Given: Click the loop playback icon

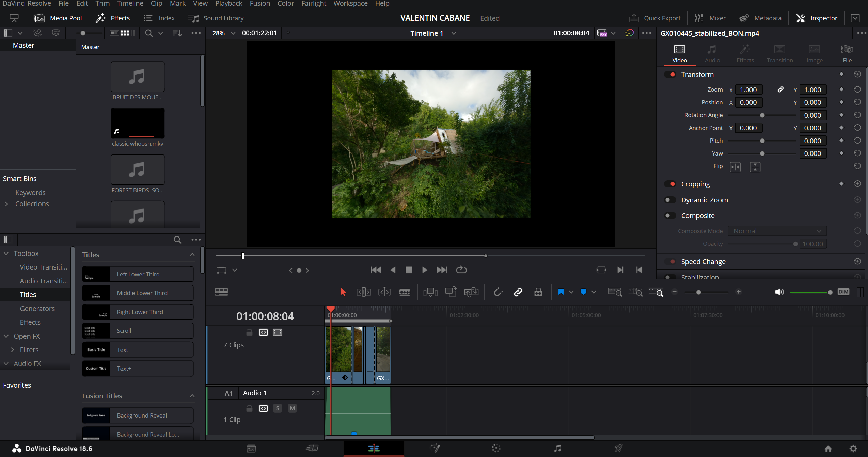Looking at the screenshot, I should [461, 270].
